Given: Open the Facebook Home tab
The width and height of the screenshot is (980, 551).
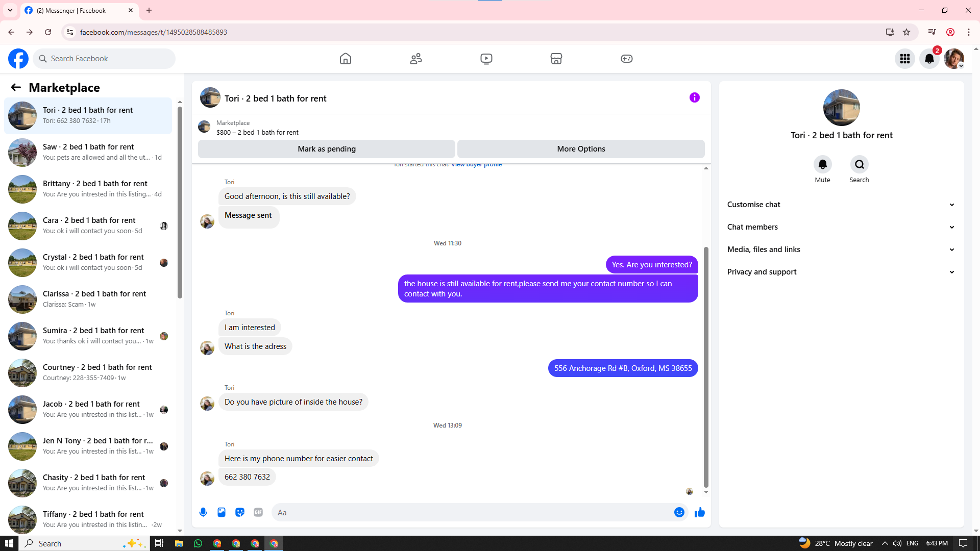Looking at the screenshot, I should tap(346, 59).
